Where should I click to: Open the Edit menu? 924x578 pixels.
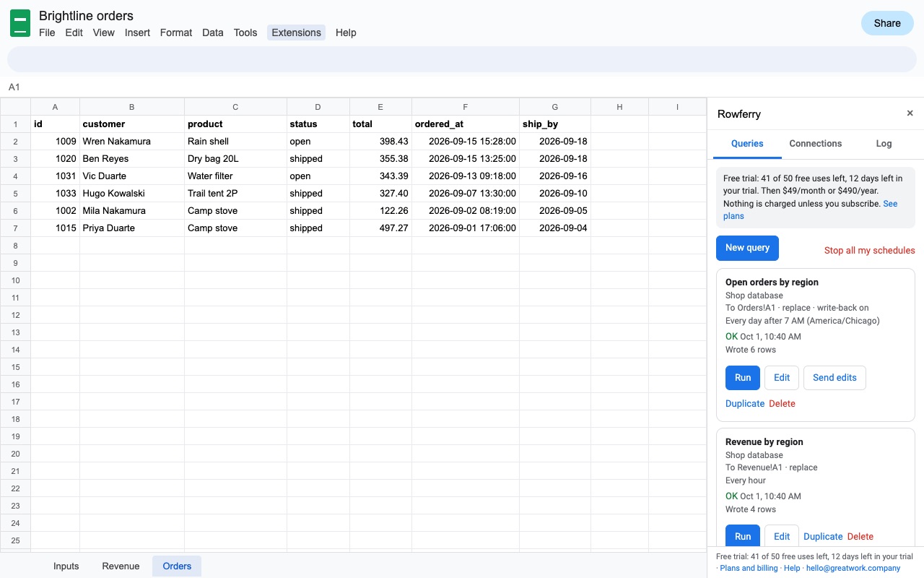74,33
